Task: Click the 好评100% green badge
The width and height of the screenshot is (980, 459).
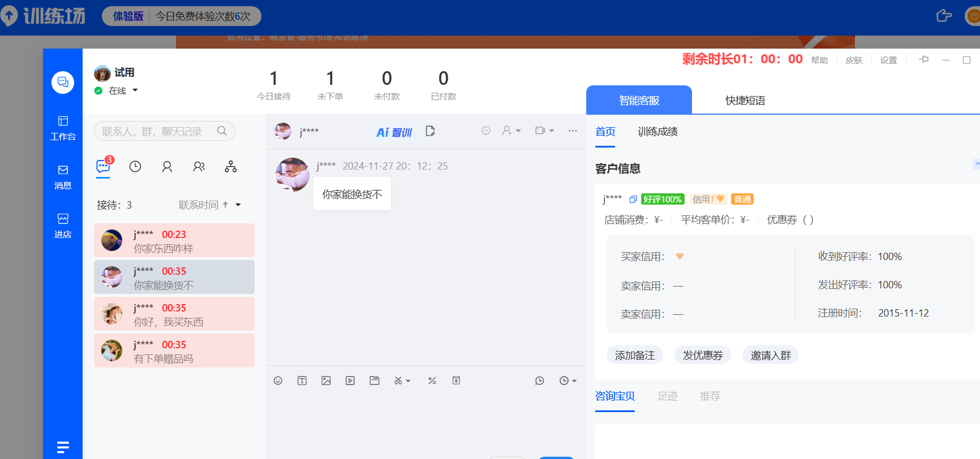Action: click(x=663, y=199)
